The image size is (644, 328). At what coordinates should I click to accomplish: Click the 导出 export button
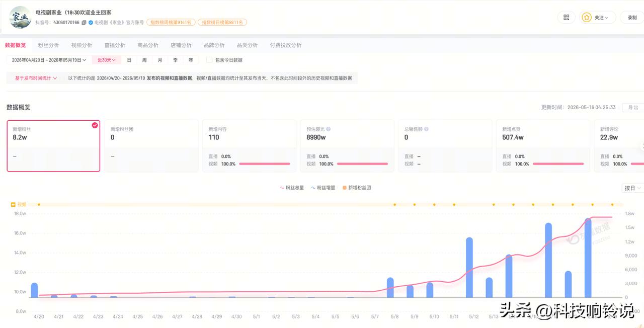633,107
